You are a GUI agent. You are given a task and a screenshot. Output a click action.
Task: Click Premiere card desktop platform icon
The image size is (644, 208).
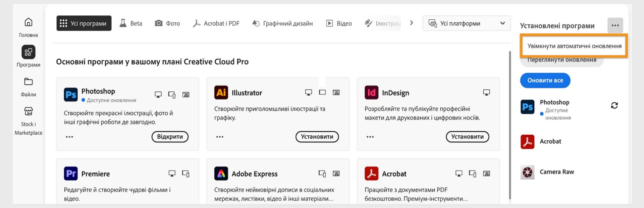[x=172, y=174]
